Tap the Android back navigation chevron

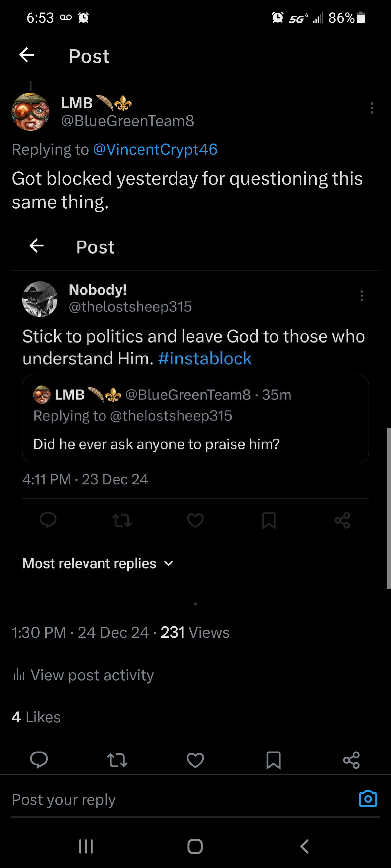[x=304, y=846]
